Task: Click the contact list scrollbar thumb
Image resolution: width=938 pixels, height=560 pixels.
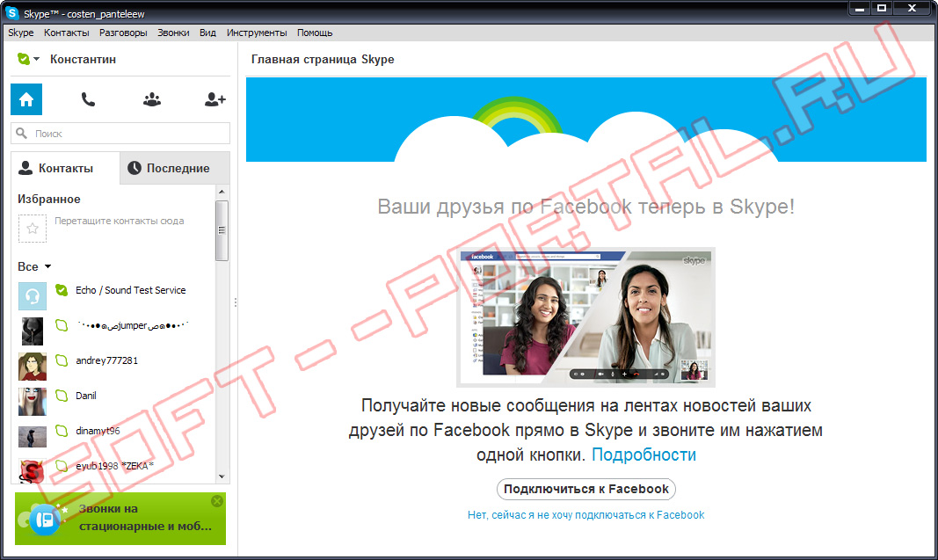Action: 222,230
